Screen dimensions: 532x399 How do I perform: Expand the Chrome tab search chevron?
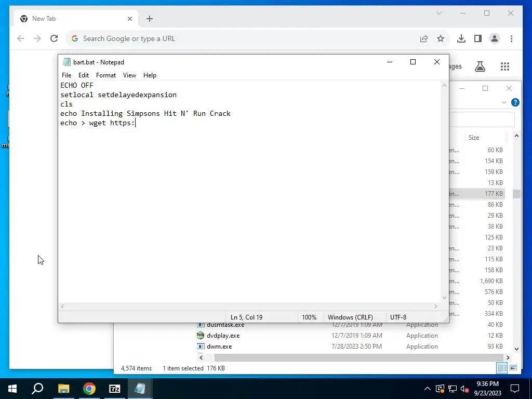pyautogui.click(x=439, y=13)
